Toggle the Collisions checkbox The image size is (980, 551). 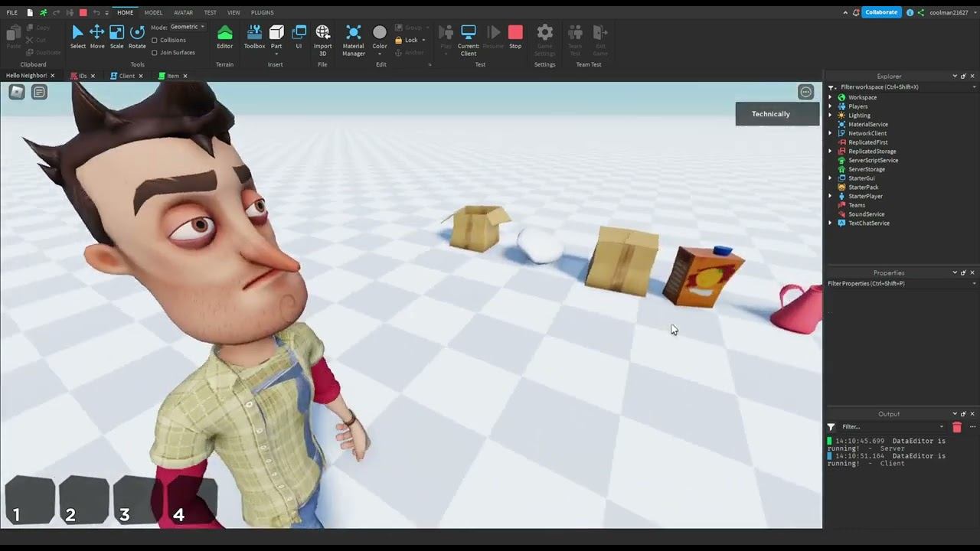click(155, 40)
